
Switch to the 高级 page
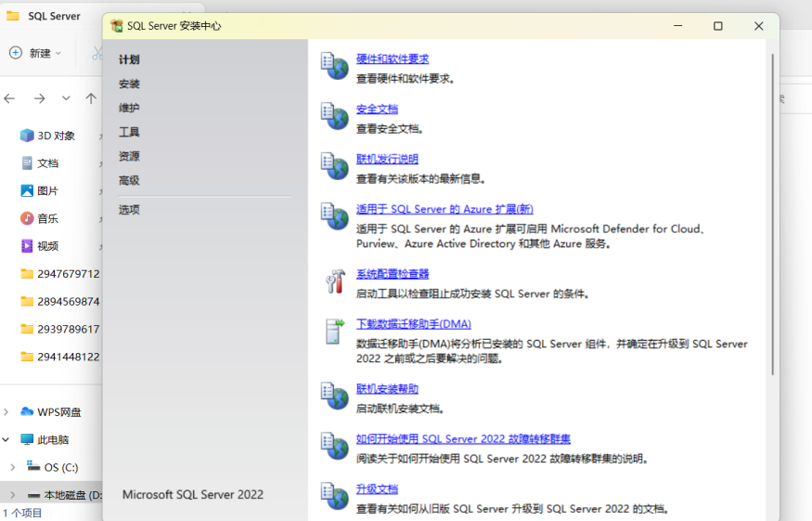[129, 180]
